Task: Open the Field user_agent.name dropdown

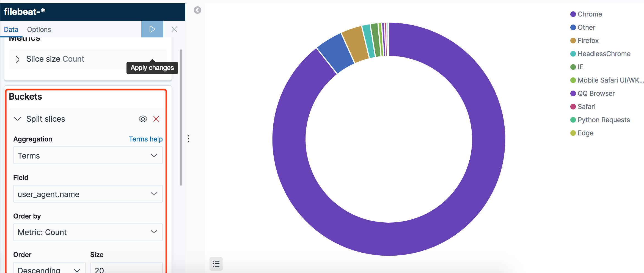Action: pyautogui.click(x=88, y=194)
